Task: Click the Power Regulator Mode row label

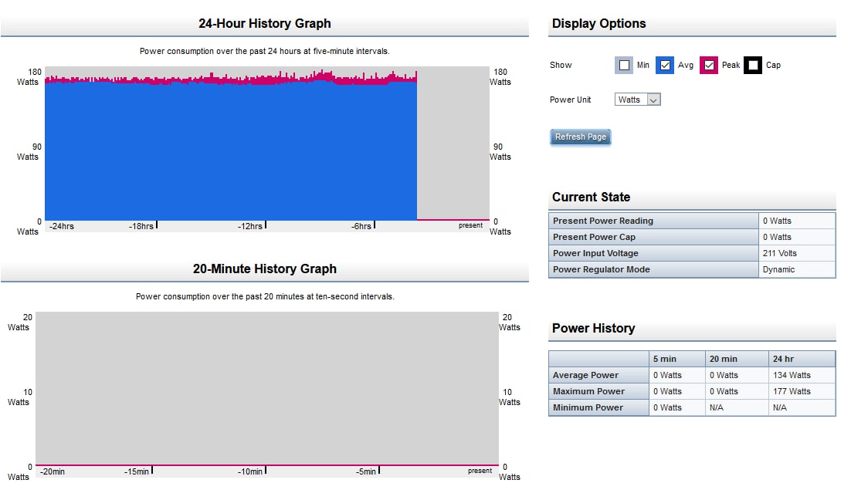Action: tap(602, 269)
